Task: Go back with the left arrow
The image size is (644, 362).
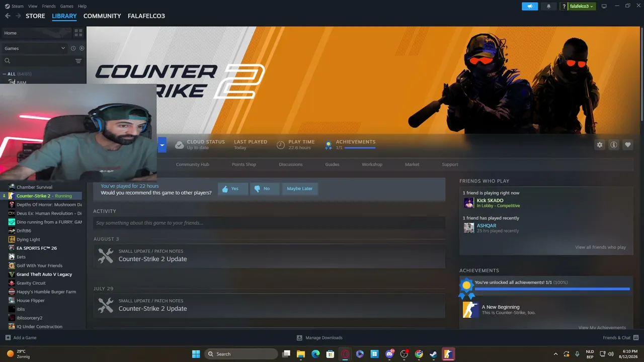Action: 8,16
